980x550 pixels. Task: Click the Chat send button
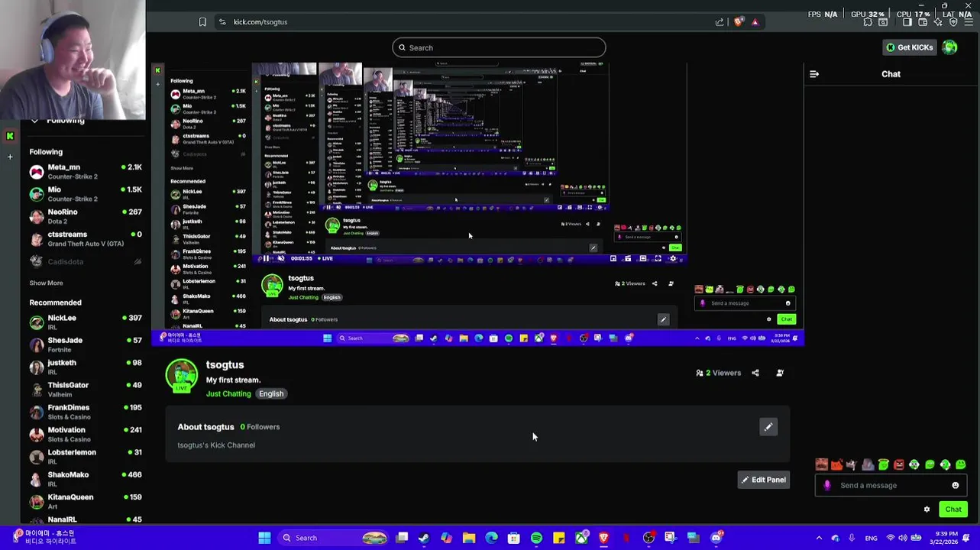[953, 510]
